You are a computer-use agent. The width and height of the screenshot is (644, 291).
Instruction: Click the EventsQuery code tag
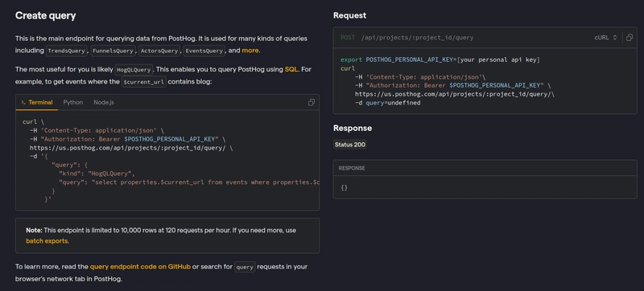[x=204, y=51]
